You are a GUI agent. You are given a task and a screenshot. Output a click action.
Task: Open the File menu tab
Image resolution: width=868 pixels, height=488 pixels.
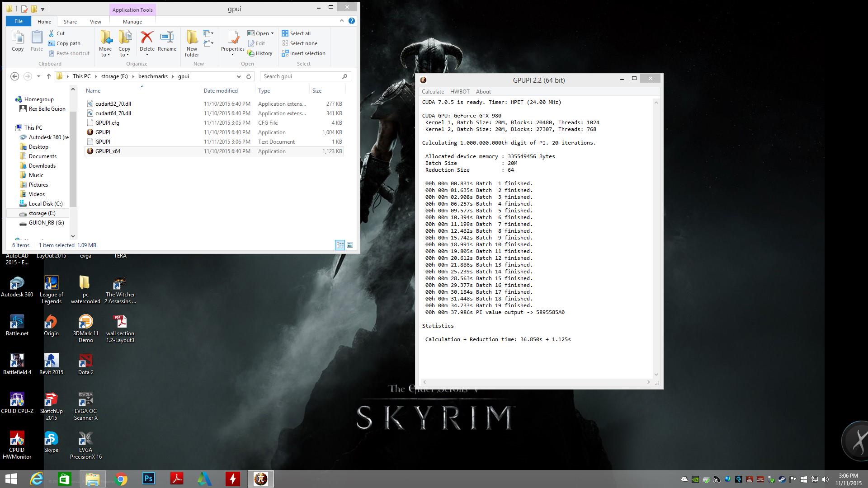[x=19, y=21]
